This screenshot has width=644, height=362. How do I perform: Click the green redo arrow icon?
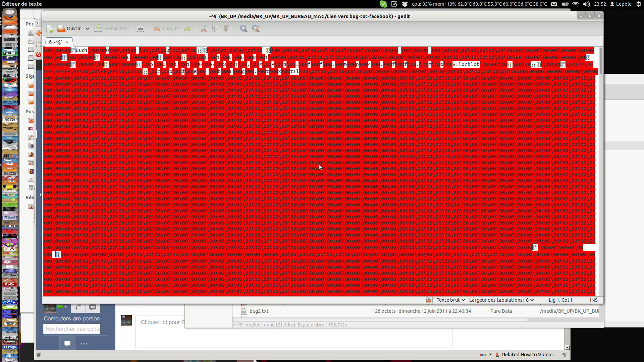click(x=187, y=29)
